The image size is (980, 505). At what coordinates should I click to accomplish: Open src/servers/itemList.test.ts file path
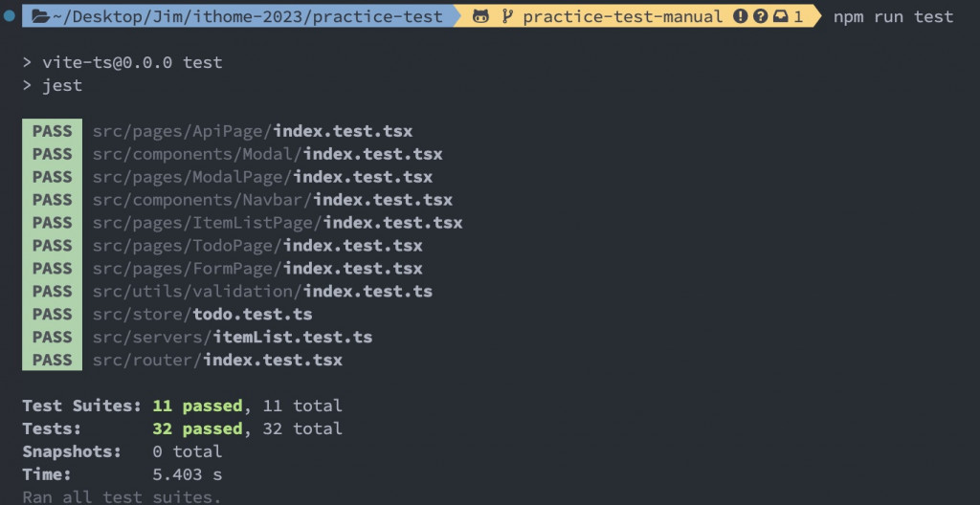pyautogui.click(x=233, y=337)
